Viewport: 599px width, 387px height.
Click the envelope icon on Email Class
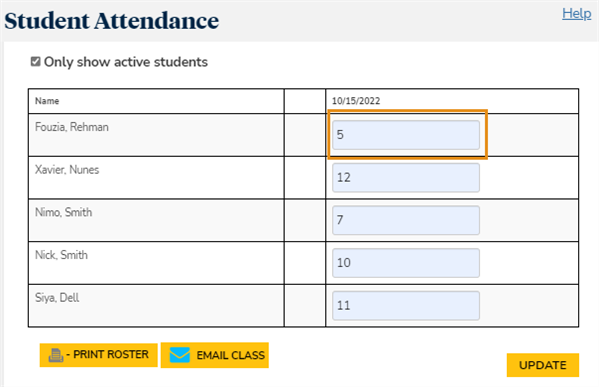[180, 355]
